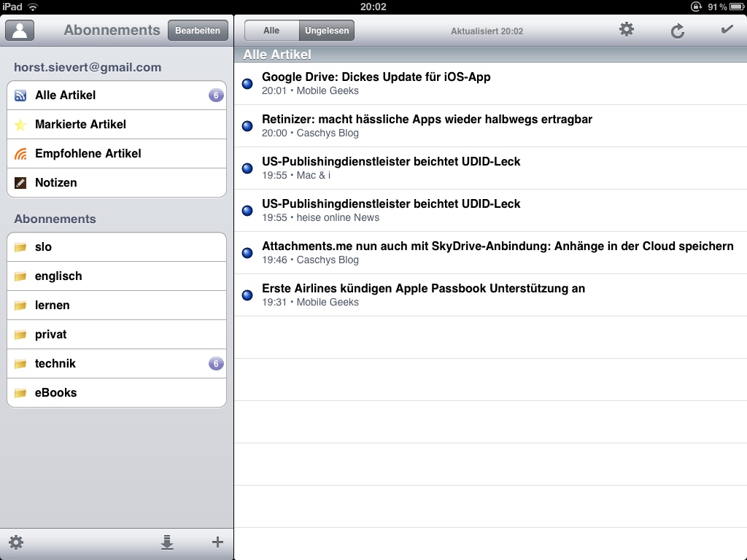Tap the download articles icon
This screenshot has width=747, height=560.
(x=167, y=542)
